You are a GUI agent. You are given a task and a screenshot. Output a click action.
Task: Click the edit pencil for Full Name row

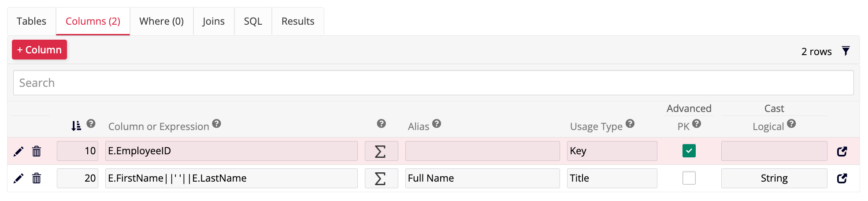19,179
